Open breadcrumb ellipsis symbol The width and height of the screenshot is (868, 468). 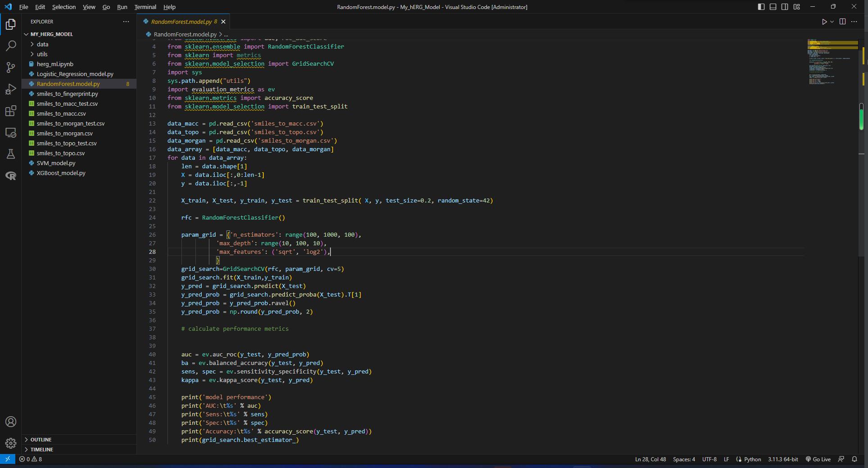tap(226, 34)
